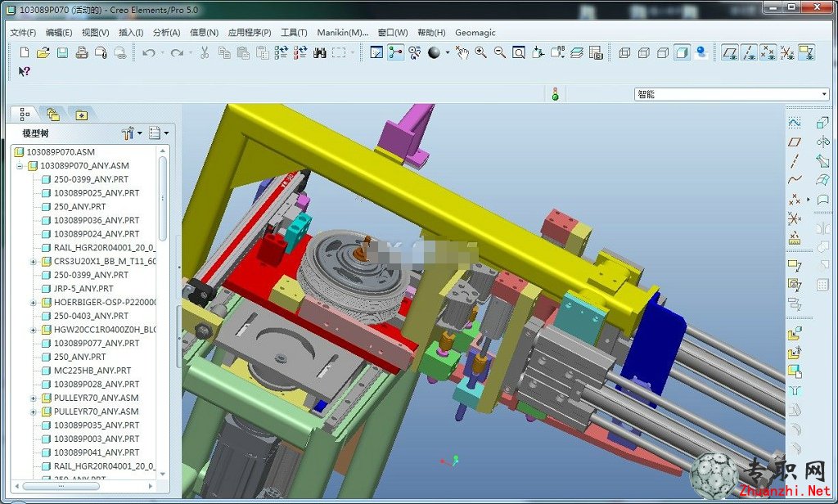The height and width of the screenshot is (504, 838).
Task: Toggle datum planes visibility
Action: [x=729, y=52]
